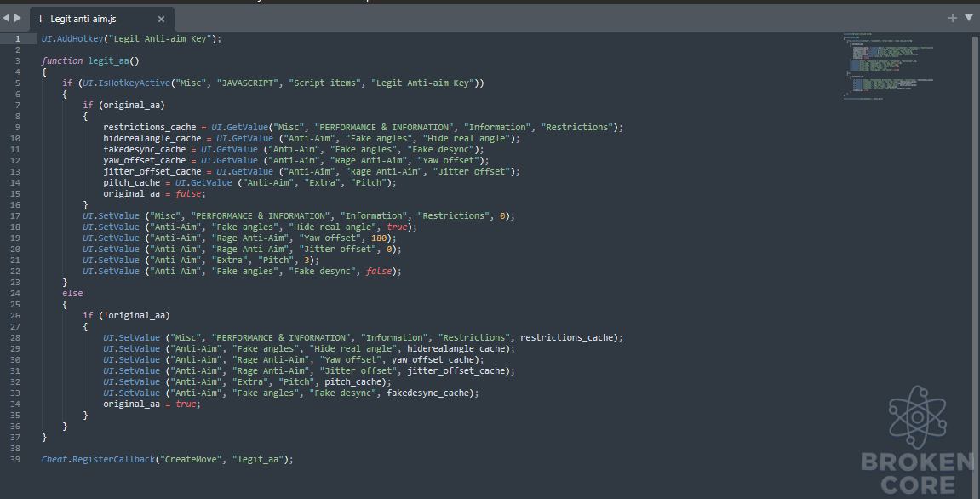Click the Pitch value 3 on line 21
This screenshot has width=980, height=499.
[307, 260]
